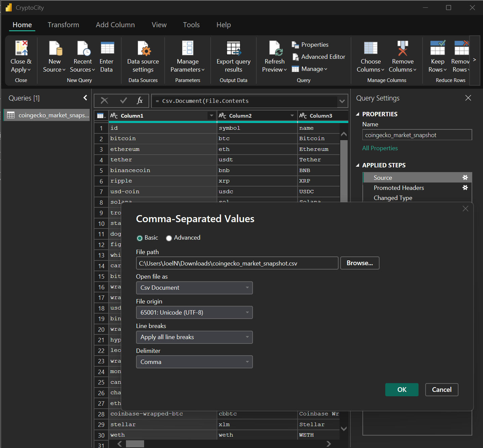Click the Close & Apply icon

[x=21, y=48]
